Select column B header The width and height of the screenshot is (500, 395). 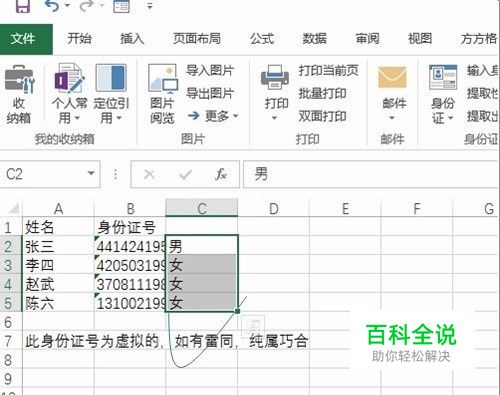(x=130, y=209)
